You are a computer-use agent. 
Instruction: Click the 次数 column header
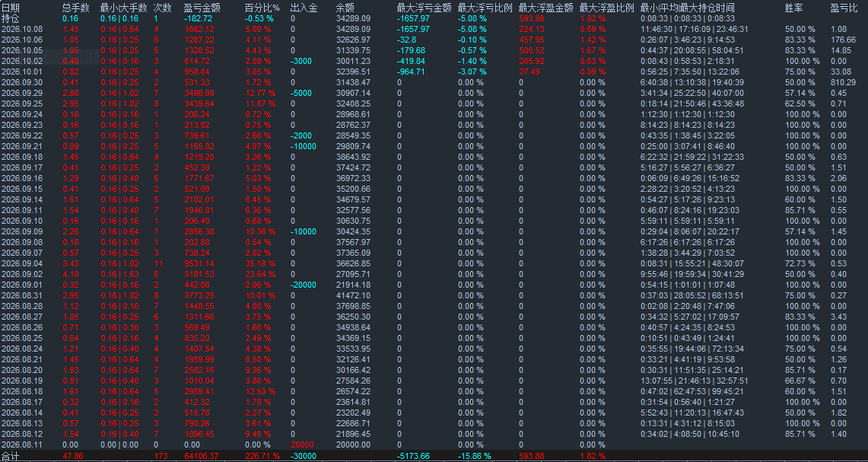click(x=162, y=8)
